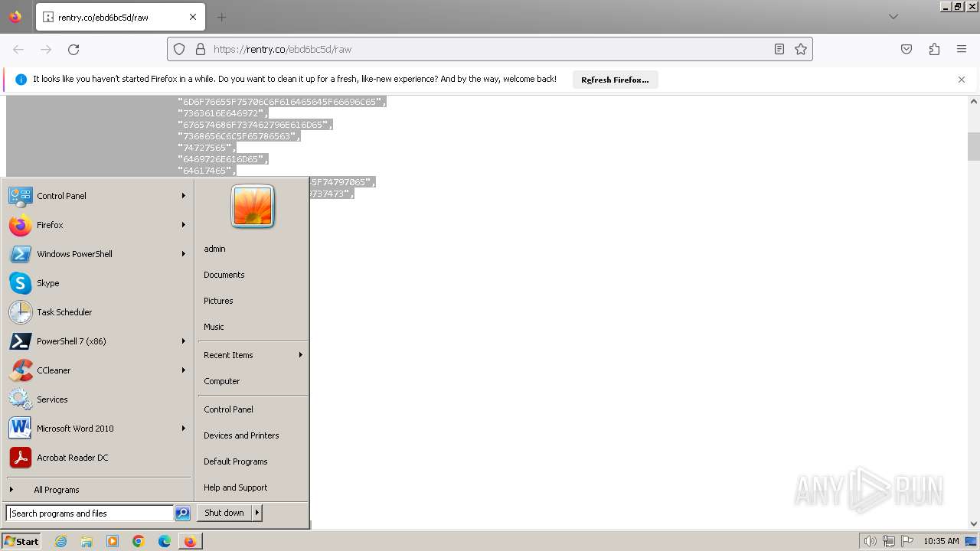The height and width of the screenshot is (551, 980).
Task: Click the Microsoft Word 2010 icon
Action: [x=21, y=429]
